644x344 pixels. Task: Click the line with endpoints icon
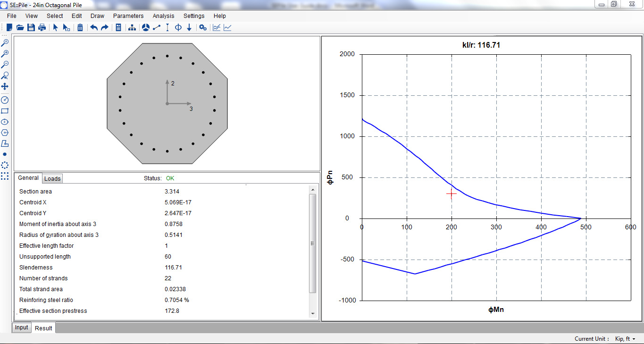tap(157, 27)
